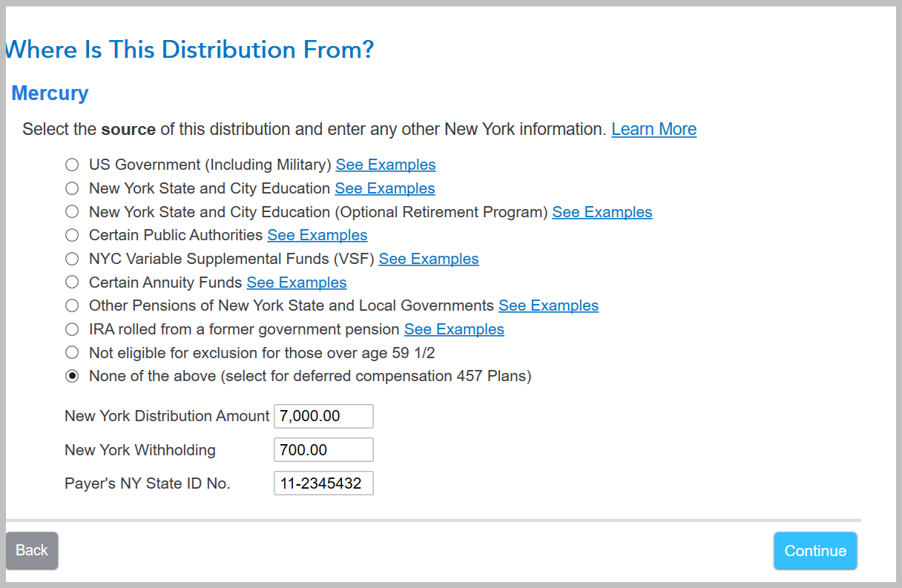The width and height of the screenshot is (902, 588).
Task: Choose the Certain Public Authorities radio button
Action: coord(72,235)
